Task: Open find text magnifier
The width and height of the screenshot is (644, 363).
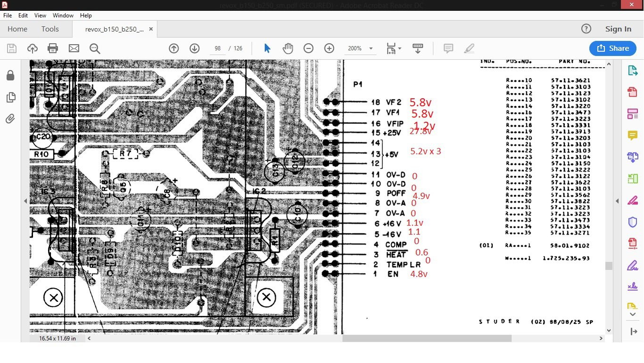Action: point(95,48)
